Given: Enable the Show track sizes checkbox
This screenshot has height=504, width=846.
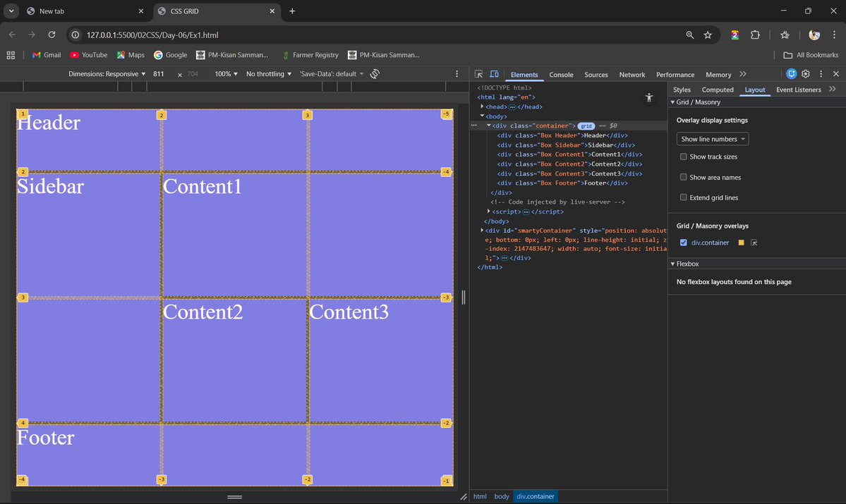Looking at the screenshot, I should 683,156.
